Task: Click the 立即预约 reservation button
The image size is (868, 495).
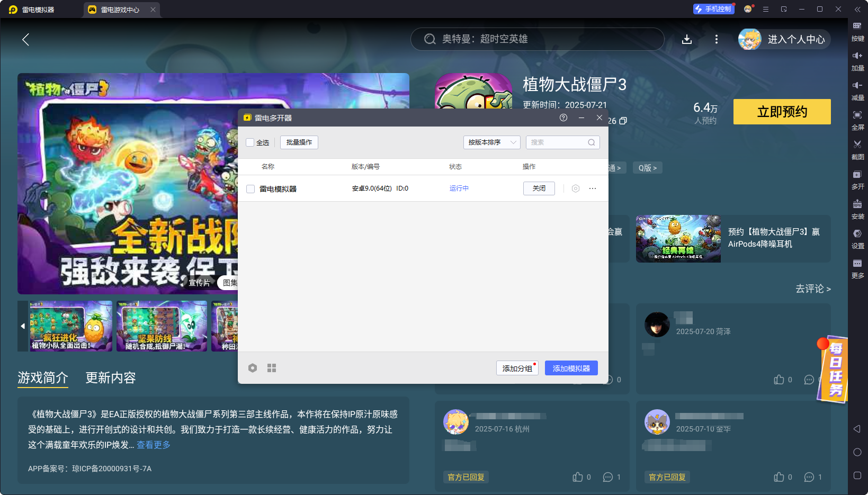Action: tap(782, 112)
